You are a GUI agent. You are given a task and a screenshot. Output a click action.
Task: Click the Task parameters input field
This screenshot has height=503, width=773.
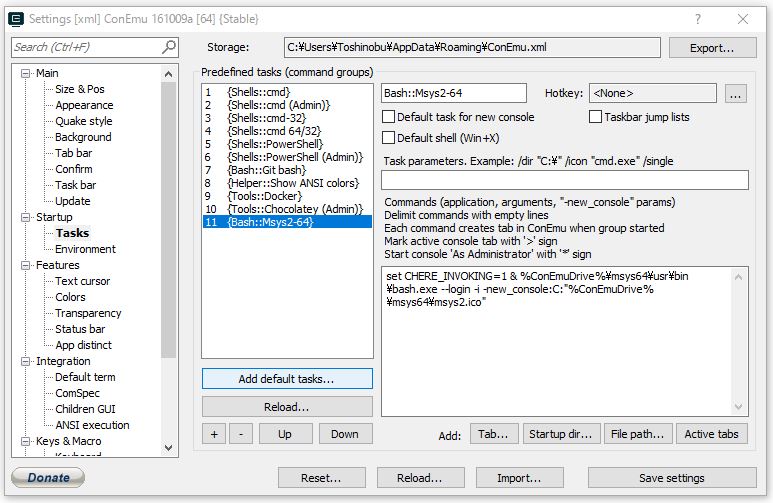click(565, 180)
